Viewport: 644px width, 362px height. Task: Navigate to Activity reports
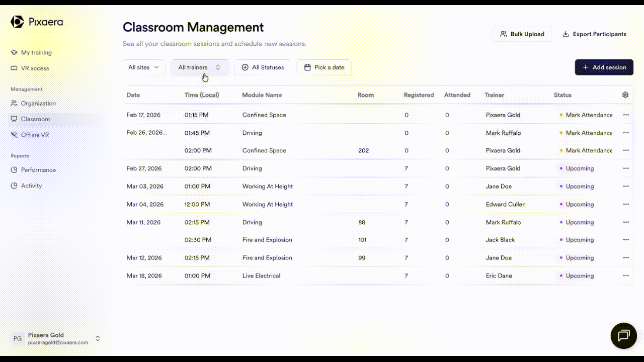tap(31, 186)
